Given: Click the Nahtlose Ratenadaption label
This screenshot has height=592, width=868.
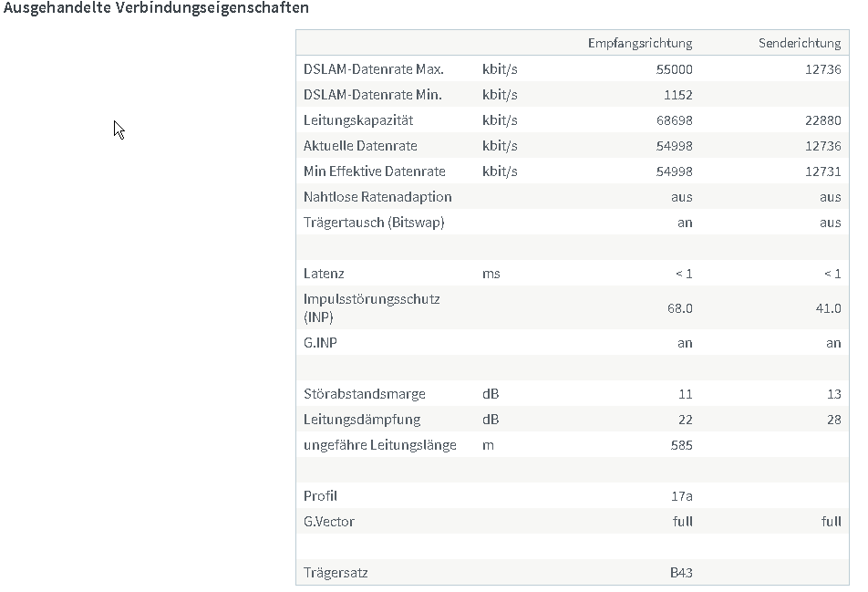Looking at the screenshot, I should [x=377, y=197].
